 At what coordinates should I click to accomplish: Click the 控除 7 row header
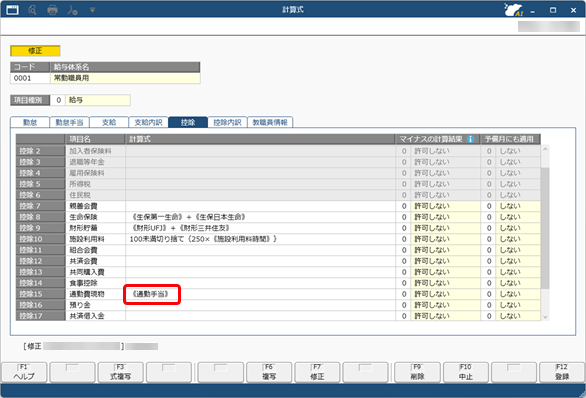click(40, 206)
